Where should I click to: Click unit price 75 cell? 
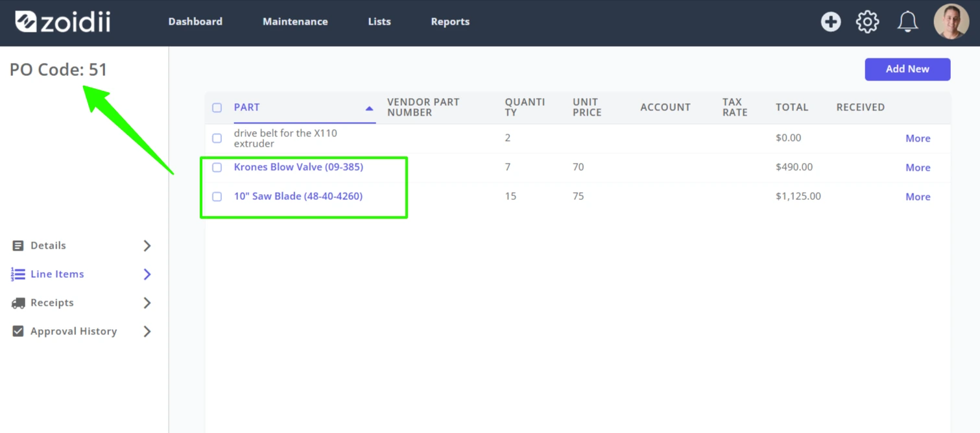click(x=578, y=196)
